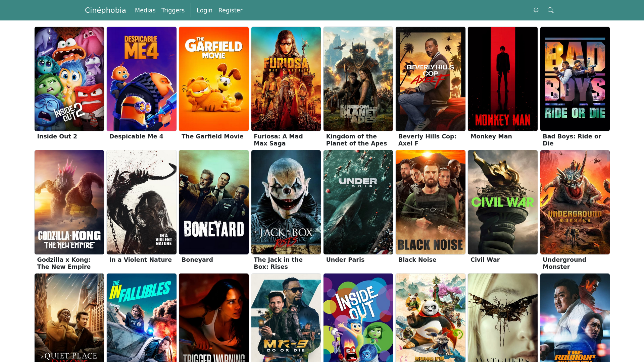Image resolution: width=644 pixels, height=362 pixels.
Task: Click the 'Monkey Man' title text
Action: click(x=491, y=136)
